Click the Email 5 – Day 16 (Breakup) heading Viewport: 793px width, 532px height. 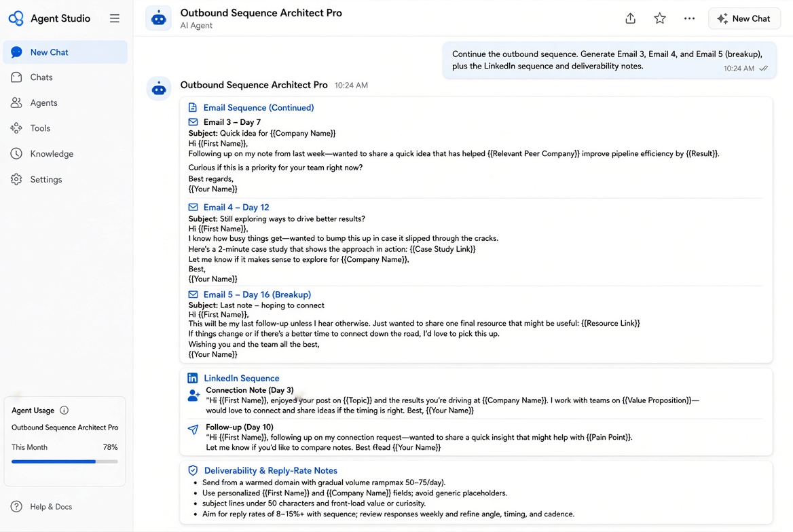coord(257,294)
